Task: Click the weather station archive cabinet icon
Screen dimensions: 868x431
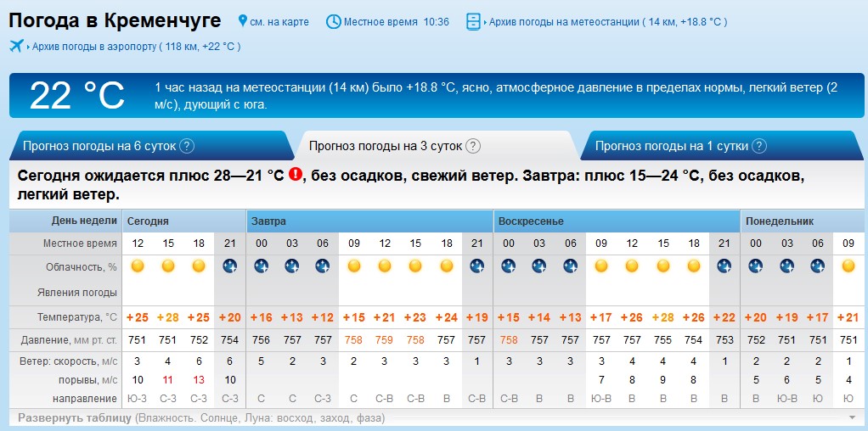Action: point(473,21)
